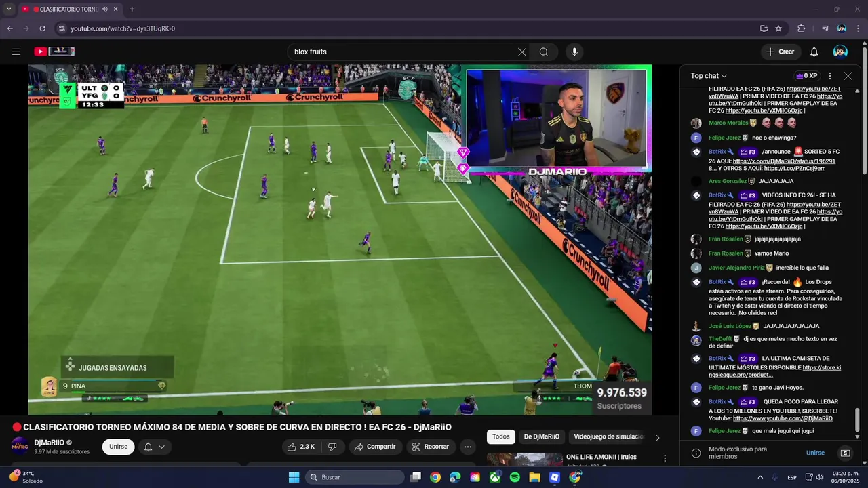Show hidden system tray icons

759,477
